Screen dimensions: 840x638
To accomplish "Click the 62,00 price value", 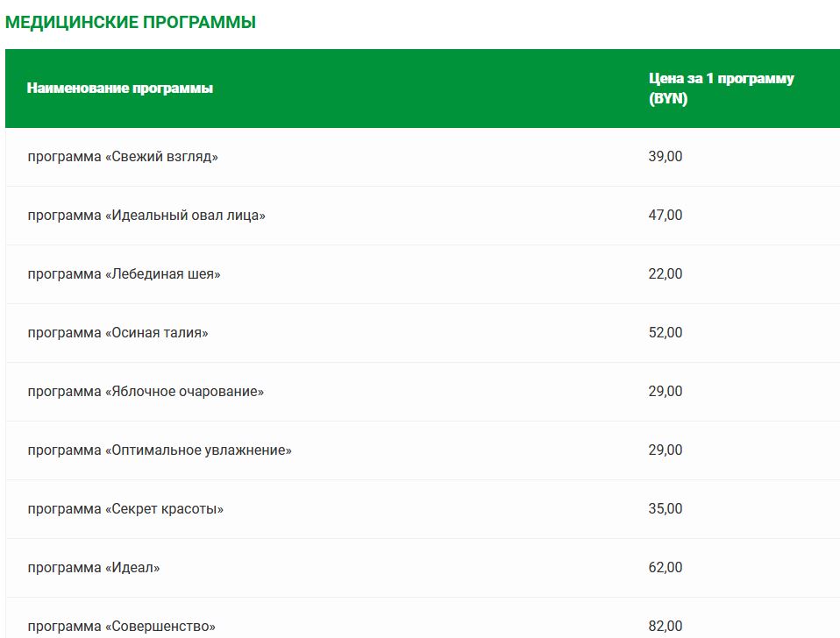I will tap(666, 568).
